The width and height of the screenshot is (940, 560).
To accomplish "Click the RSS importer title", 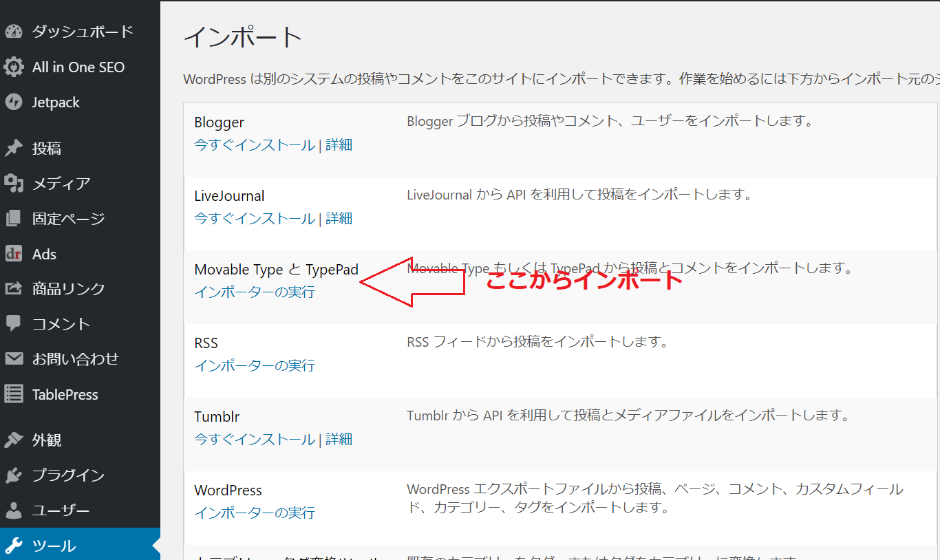I will click(206, 343).
